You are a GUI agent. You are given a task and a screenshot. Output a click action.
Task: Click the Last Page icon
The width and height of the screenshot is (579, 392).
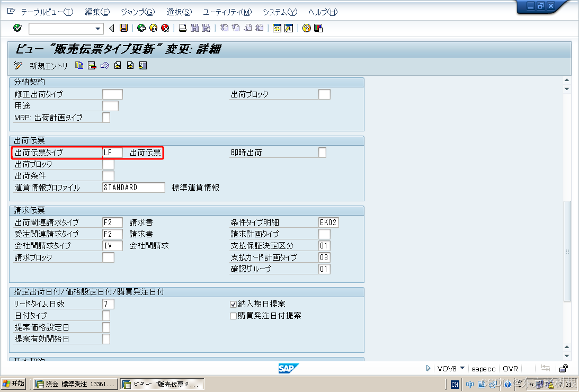(260, 28)
